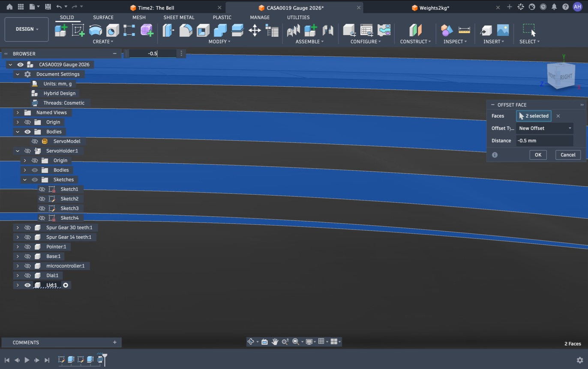Click the Insert image icon in Insert group
Viewport: 588px width, 369px height.
pyautogui.click(x=503, y=30)
